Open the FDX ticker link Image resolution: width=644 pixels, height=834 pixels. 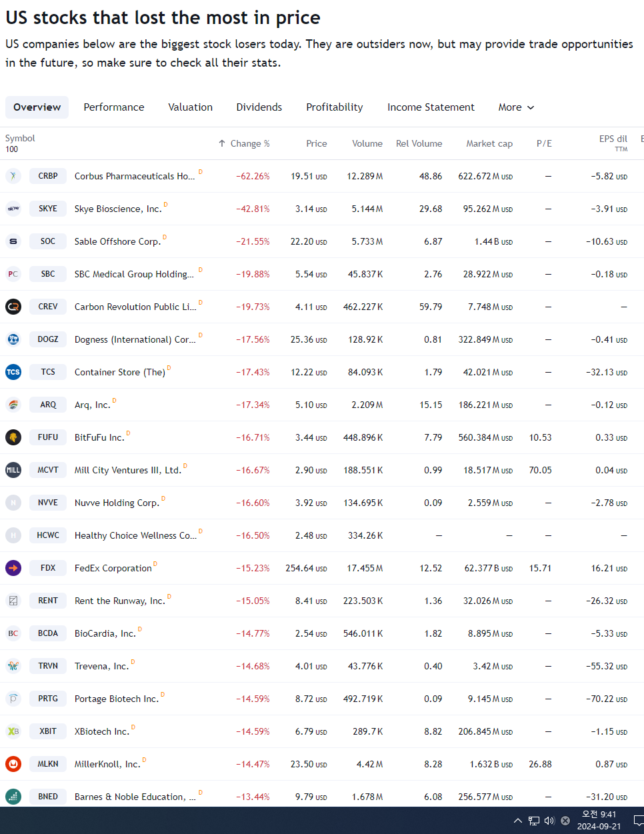pyautogui.click(x=48, y=568)
